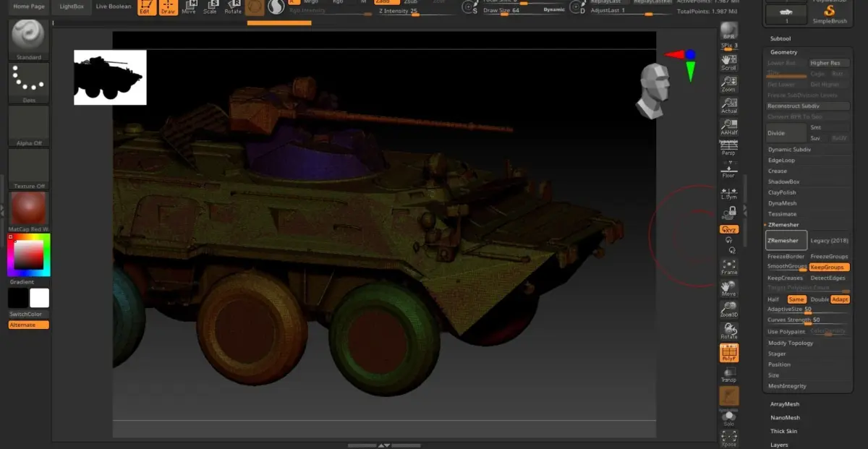Expand the Crease section

click(778, 171)
